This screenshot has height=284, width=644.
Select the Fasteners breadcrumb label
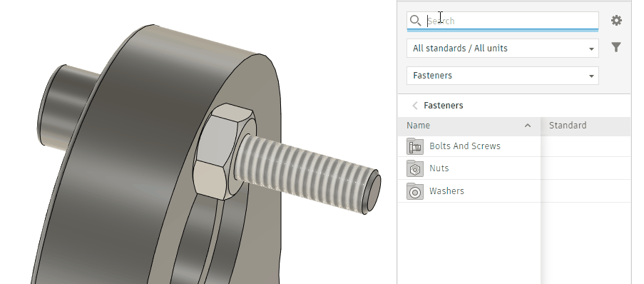pos(443,106)
